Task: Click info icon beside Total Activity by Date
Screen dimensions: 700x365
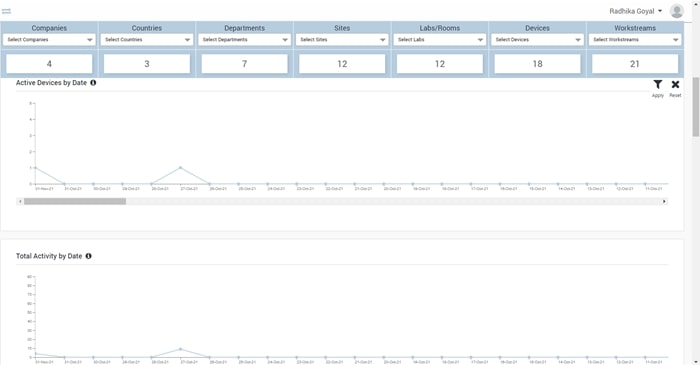Action: click(88, 256)
